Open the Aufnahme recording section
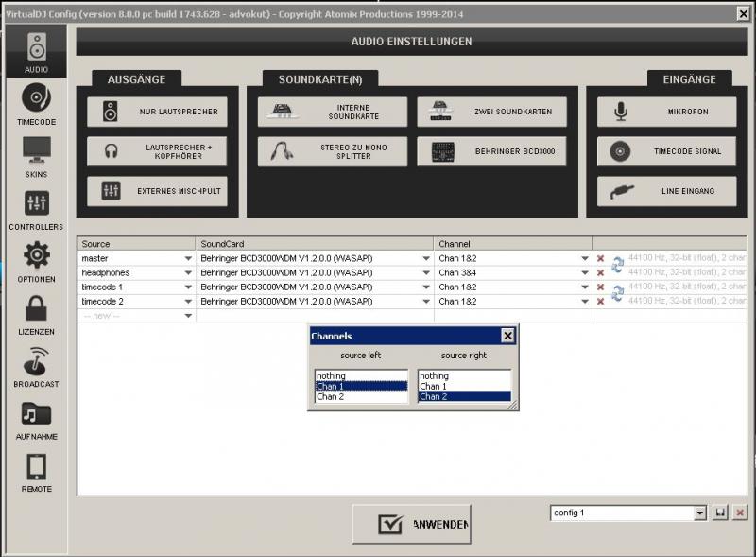This screenshot has height=557, width=756. (x=36, y=420)
